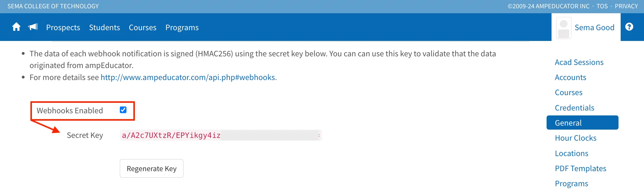Select the Secret Key field
The image size is (644, 189).
(x=221, y=135)
